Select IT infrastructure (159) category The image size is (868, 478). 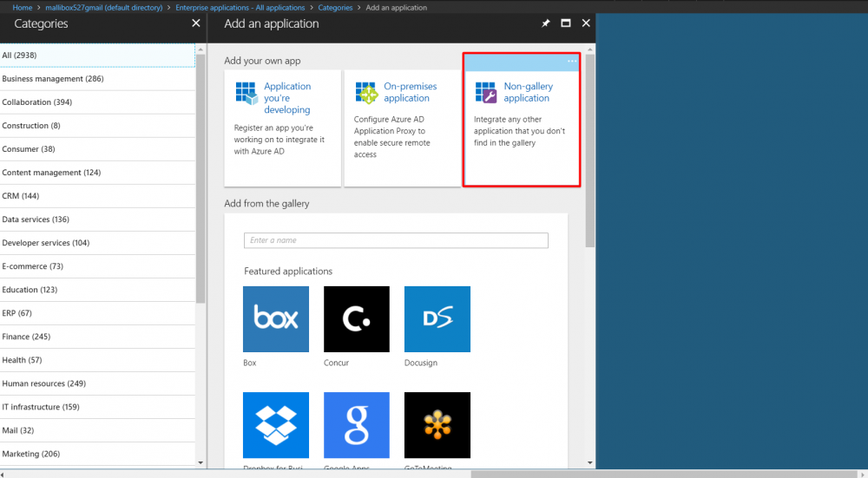pos(97,407)
